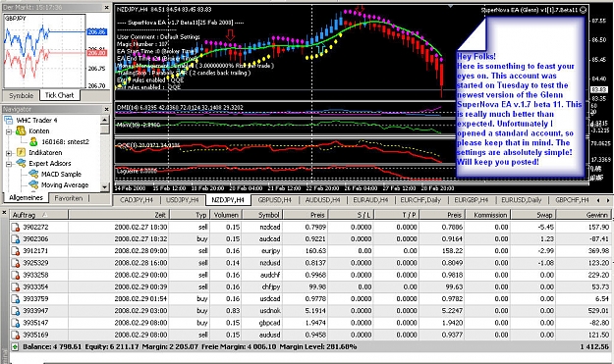The width and height of the screenshot is (614, 364).
Task: Sort trades by Gewinn column
Action: point(584,215)
